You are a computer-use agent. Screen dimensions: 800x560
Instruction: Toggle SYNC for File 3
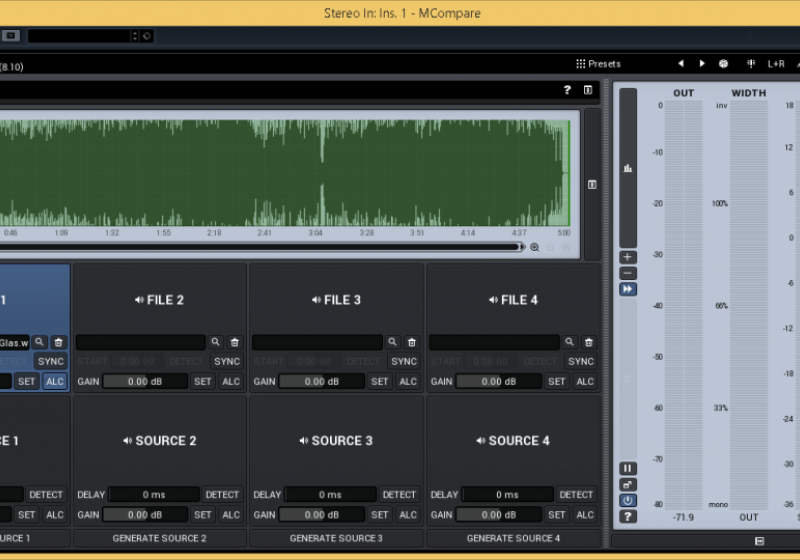(404, 361)
